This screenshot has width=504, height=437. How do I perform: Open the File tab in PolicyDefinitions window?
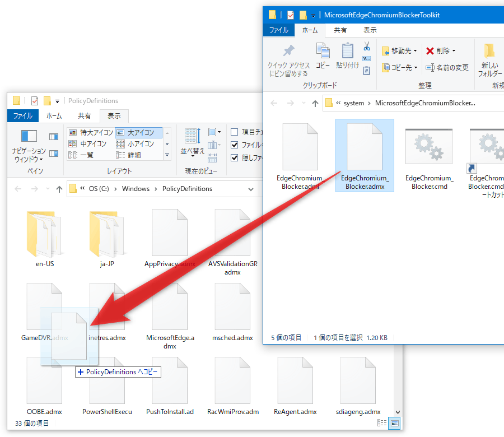click(23, 116)
